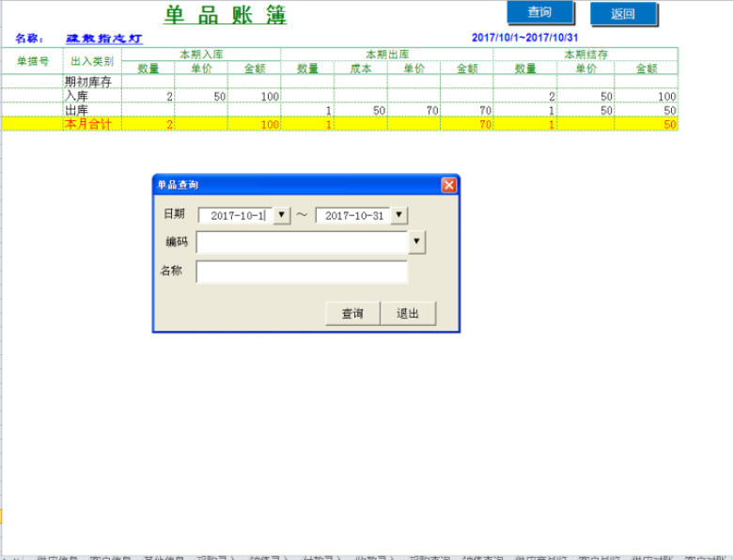The width and height of the screenshot is (733, 560).
Task: Click the 本期入库 group header
Action: (x=201, y=54)
